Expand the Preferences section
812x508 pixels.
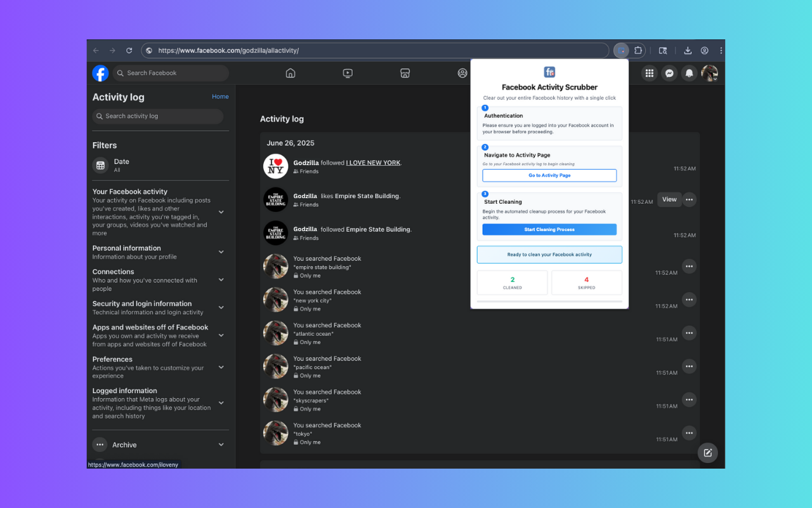221,367
